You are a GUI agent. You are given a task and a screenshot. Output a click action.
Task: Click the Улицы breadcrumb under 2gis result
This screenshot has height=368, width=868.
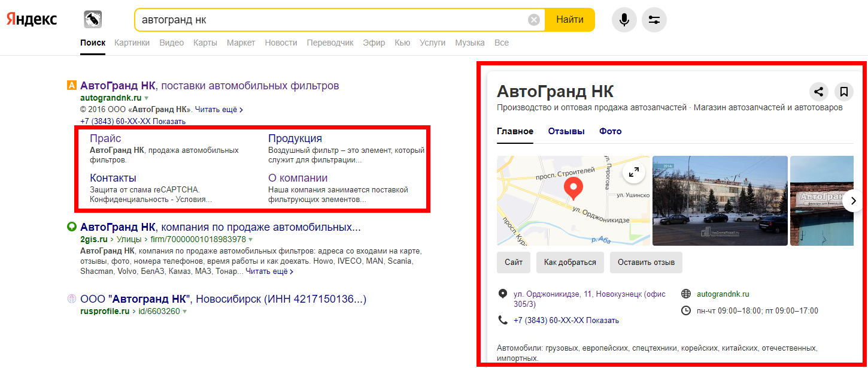pos(129,239)
